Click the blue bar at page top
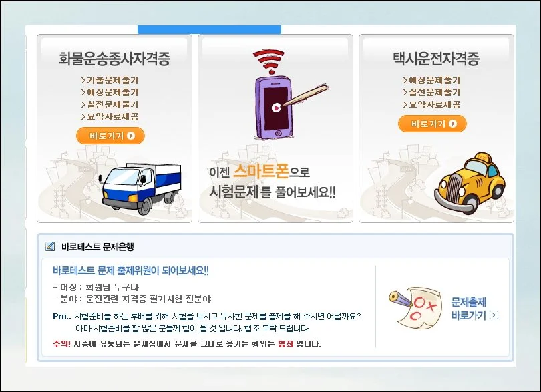This screenshot has width=541, height=392. tap(210, 29)
